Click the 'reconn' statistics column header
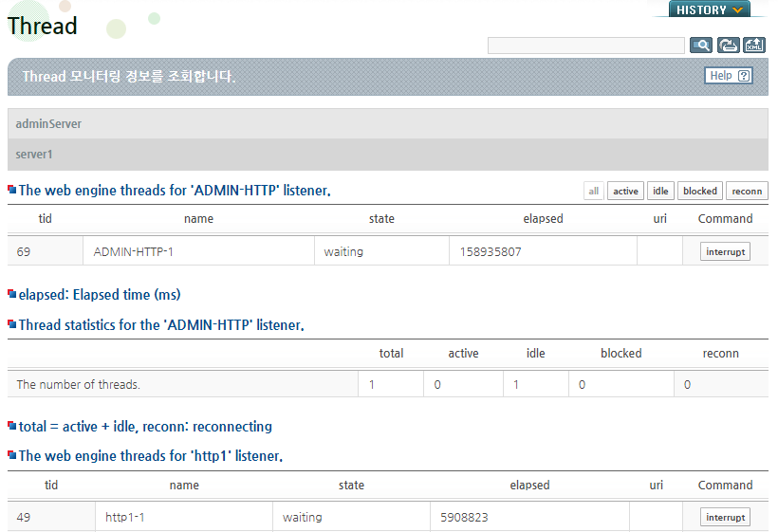Image resolution: width=778 pixels, height=532 pixels. pos(720,354)
